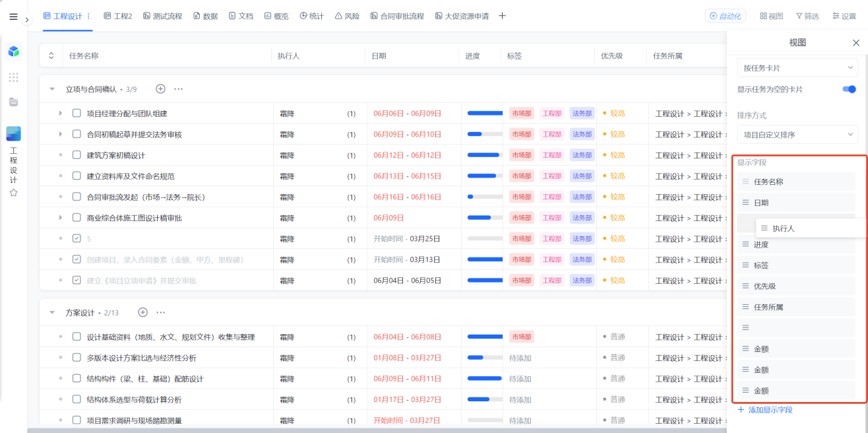Viewport: 868px width, 433px height.
Task: Click drag handle of 标签 field
Action: pyautogui.click(x=745, y=265)
